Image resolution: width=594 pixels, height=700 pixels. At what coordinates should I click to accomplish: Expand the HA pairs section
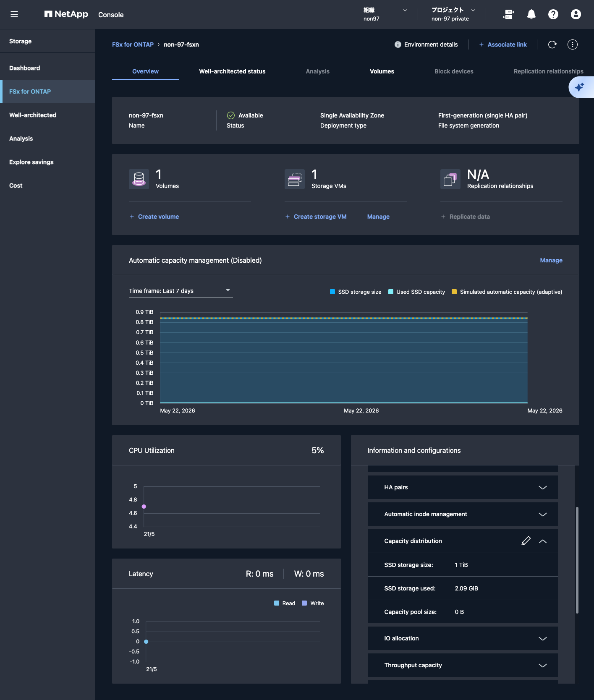click(543, 487)
